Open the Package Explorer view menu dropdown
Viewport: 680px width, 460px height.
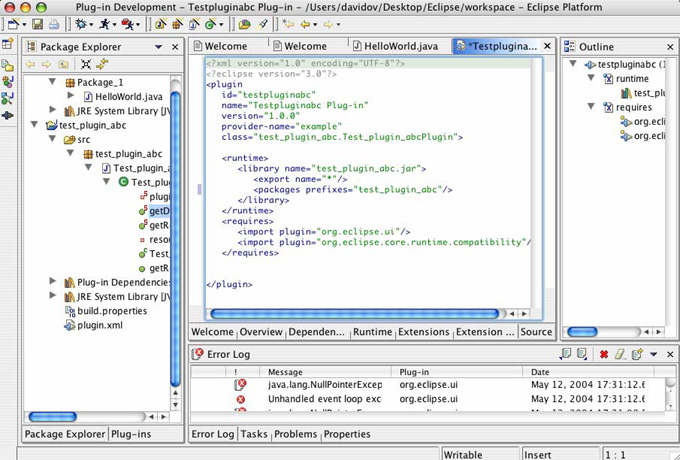pos(158,47)
